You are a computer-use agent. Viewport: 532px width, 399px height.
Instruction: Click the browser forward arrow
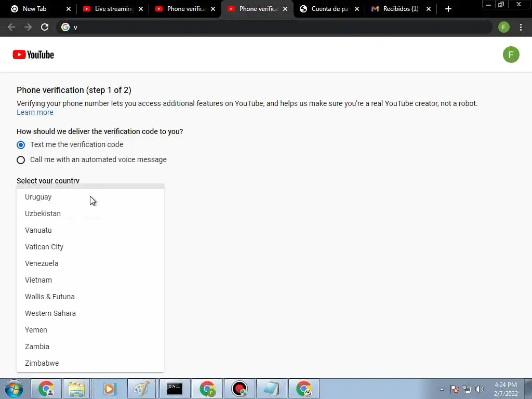coord(28,27)
